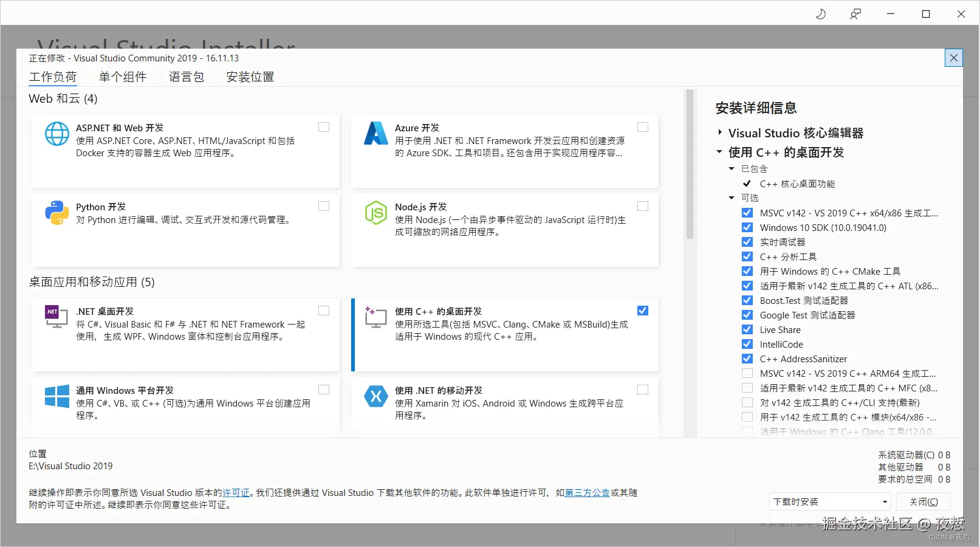Click the Python 开发 snake icon
This screenshot has width=980, height=547.
(x=57, y=213)
